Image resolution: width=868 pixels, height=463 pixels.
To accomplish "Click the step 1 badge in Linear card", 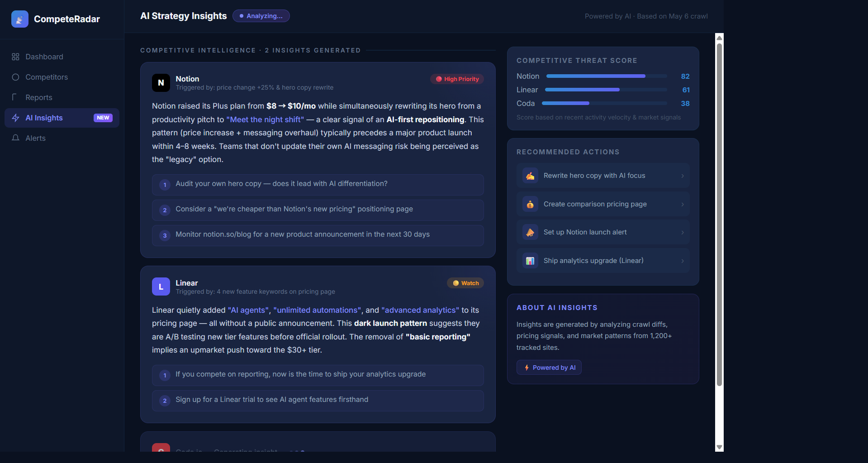I will coord(165,375).
